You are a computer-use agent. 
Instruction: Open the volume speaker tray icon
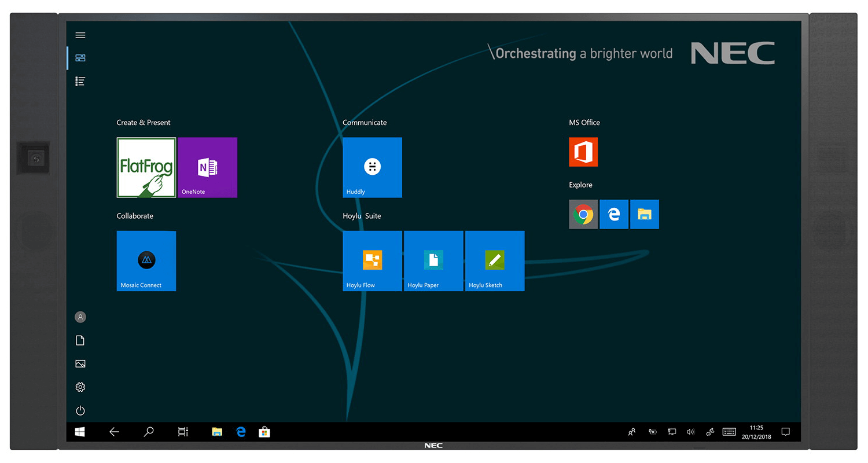pos(690,432)
